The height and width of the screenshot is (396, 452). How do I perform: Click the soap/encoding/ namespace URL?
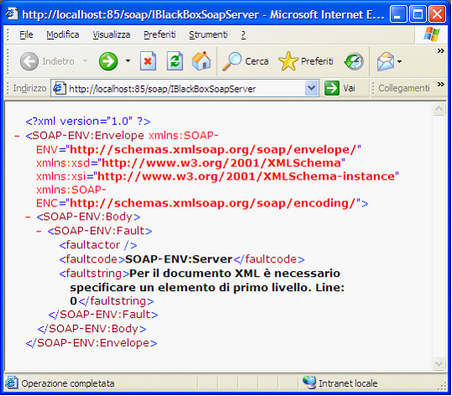click(x=213, y=203)
